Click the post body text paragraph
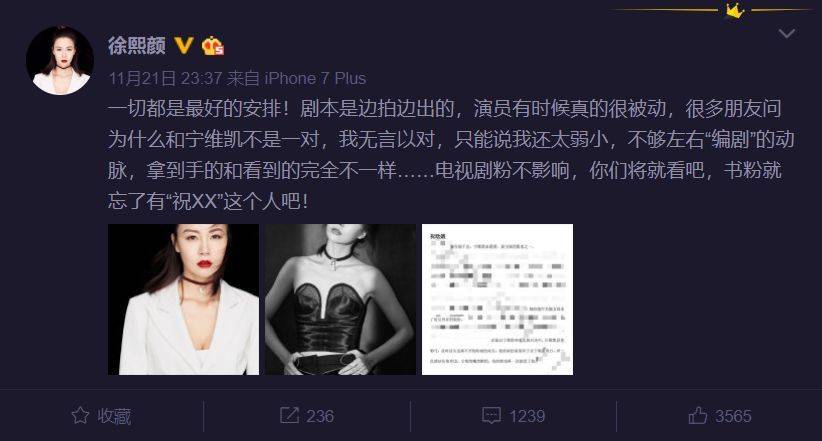The image size is (822, 441). [451, 155]
